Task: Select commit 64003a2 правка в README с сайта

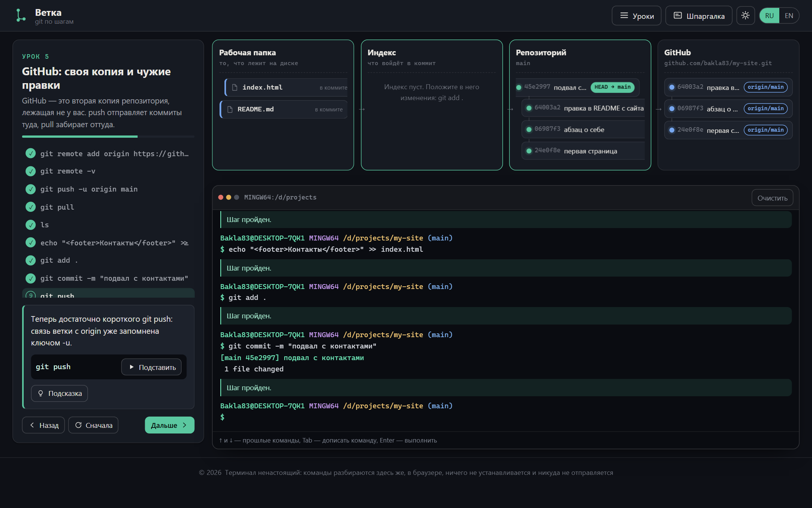Action: [583, 108]
